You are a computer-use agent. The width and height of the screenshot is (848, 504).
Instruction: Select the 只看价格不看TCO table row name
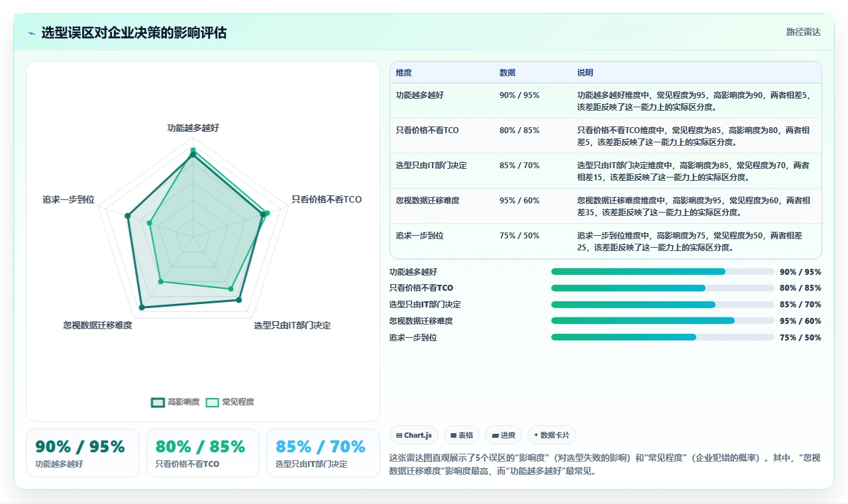pos(427,130)
